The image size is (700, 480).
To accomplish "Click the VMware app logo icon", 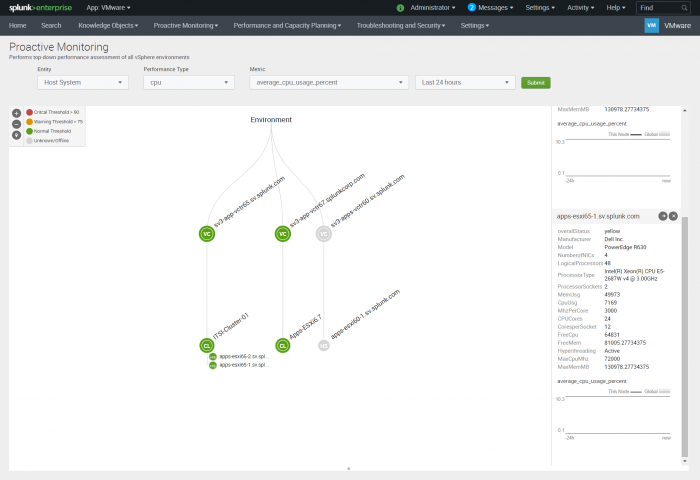I will tap(651, 25).
